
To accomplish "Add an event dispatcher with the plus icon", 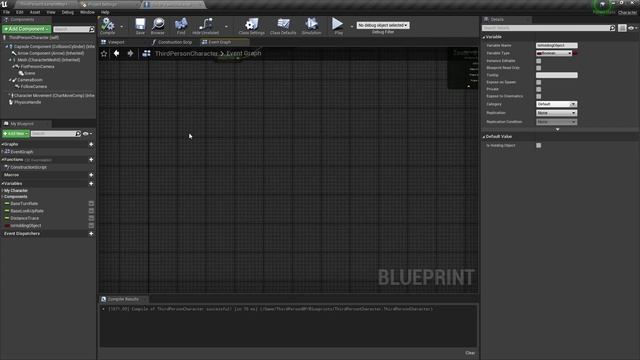I will pos(91,233).
